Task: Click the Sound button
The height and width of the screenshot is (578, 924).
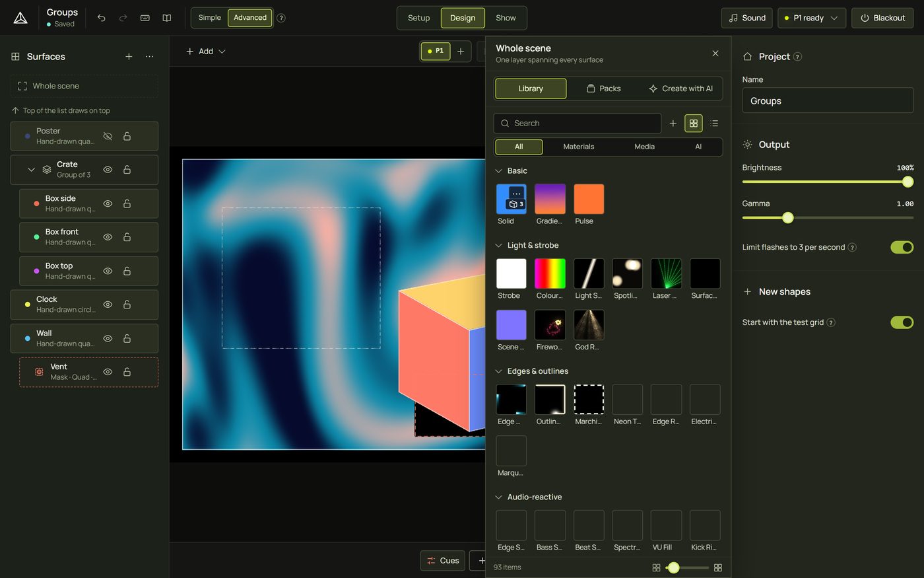Action: click(747, 18)
